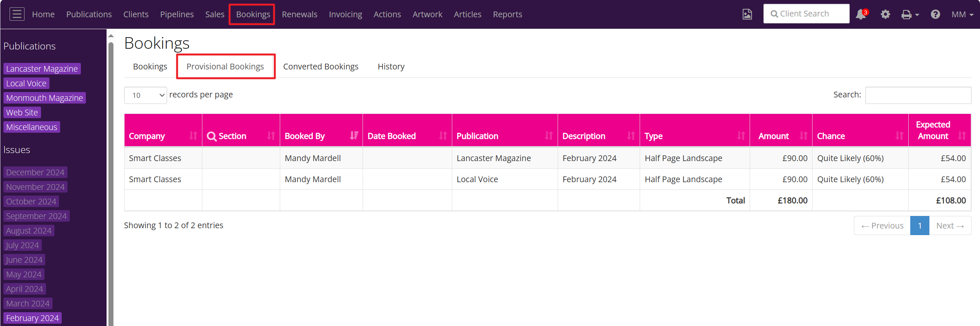This screenshot has height=326, width=980.
Task: Select September 2024 issue
Action: [36, 216]
